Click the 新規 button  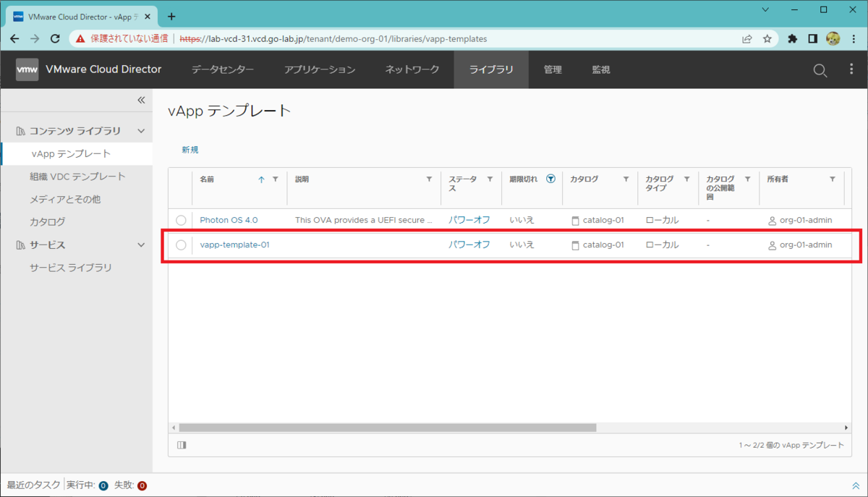[x=190, y=150]
